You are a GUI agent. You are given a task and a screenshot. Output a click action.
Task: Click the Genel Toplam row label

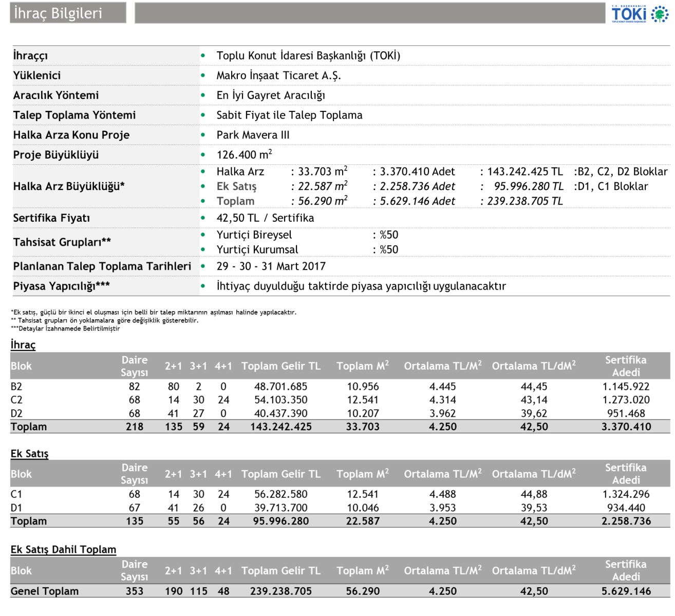pos(45,591)
